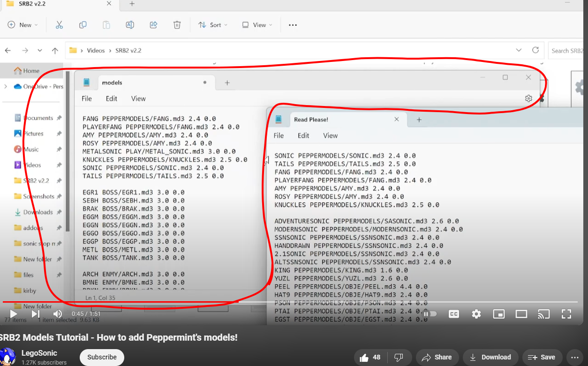The image size is (588, 366).
Task: Open the View menu in the models Notepad window
Action: pos(138,99)
